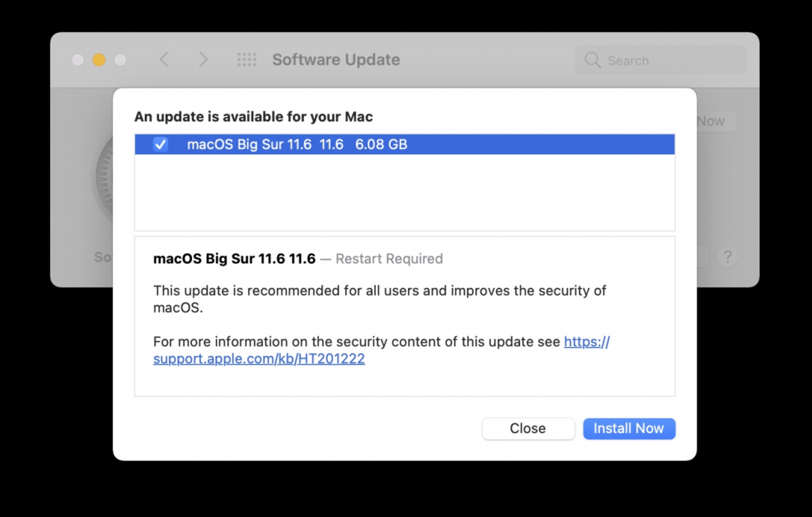Open help with the question mark button
This screenshot has height=517, width=812.
[x=728, y=257]
